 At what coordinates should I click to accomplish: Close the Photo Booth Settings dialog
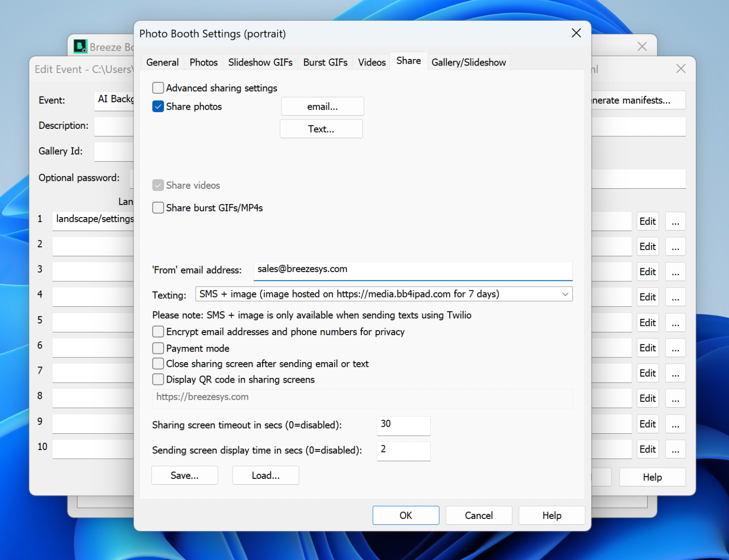tap(576, 33)
